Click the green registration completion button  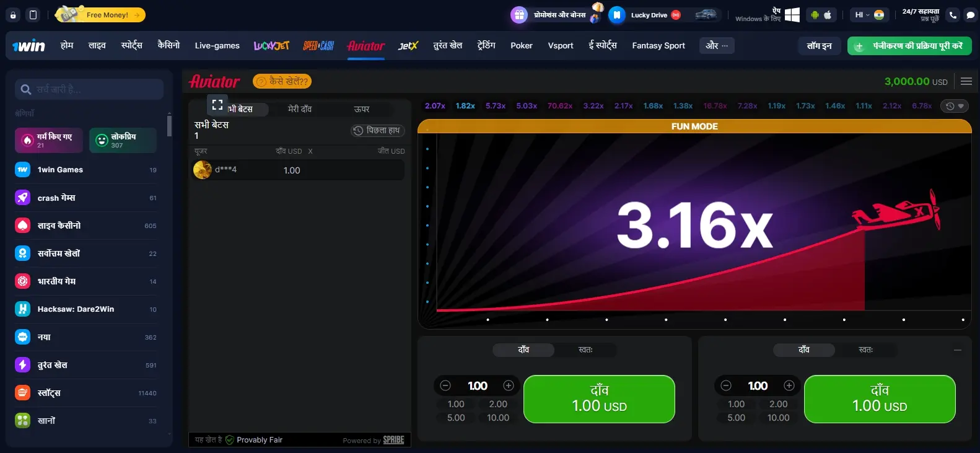click(x=909, y=46)
